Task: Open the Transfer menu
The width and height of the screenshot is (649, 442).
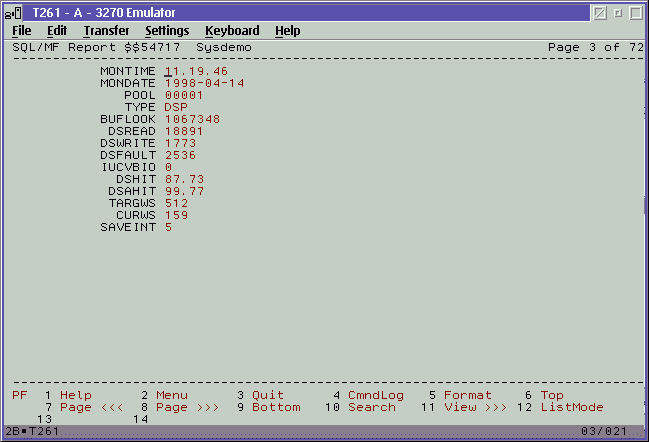Action: click(x=106, y=31)
